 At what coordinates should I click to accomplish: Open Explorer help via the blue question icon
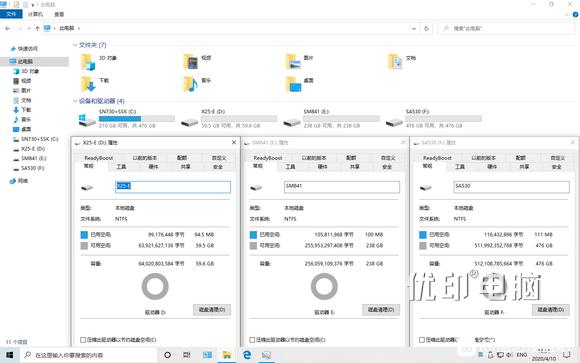coord(576,14)
